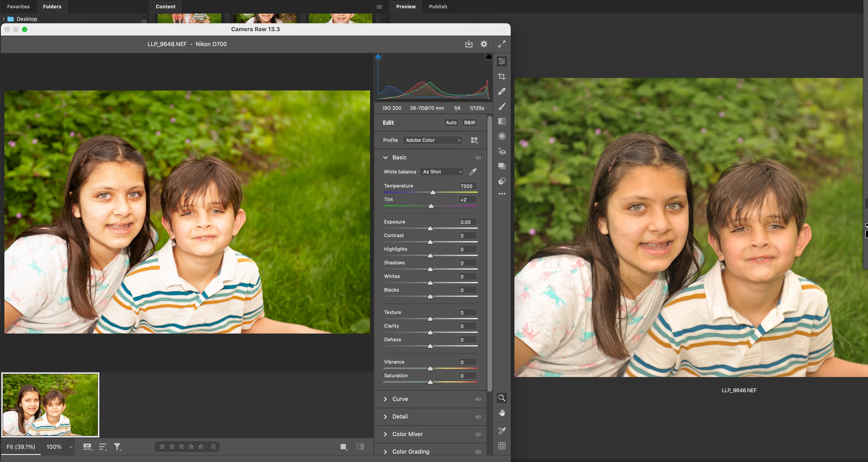The height and width of the screenshot is (462, 868).
Task: Click the Auto edit button
Action: pyautogui.click(x=451, y=123)
